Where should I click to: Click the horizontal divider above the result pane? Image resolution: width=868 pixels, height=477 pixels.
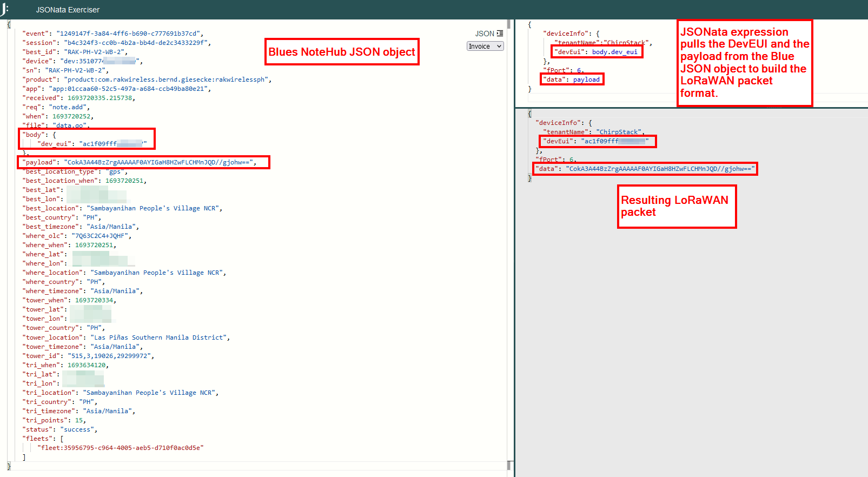[691, 108]
